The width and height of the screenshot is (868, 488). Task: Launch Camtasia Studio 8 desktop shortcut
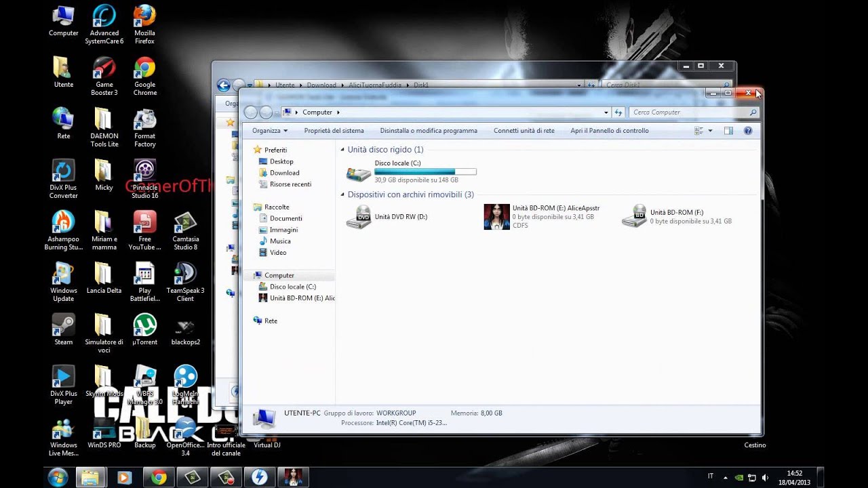pyautogui.click(x=185, y=230)
